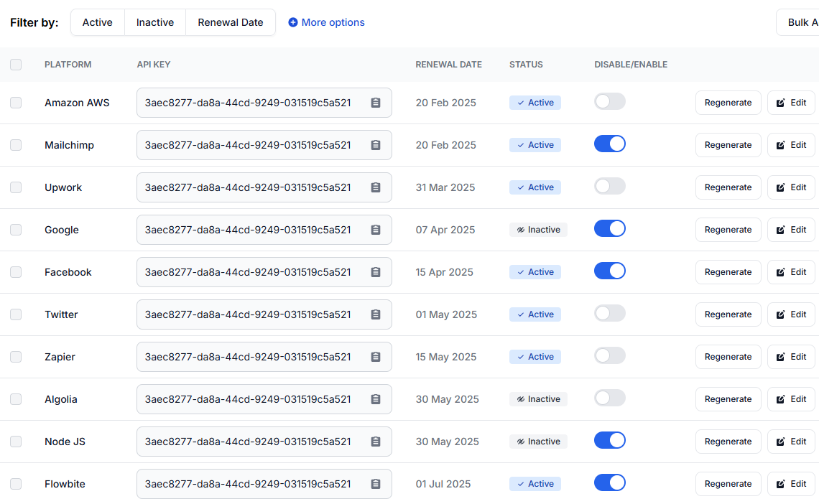Click the plus icon next to More options

[x=293, y=22]
